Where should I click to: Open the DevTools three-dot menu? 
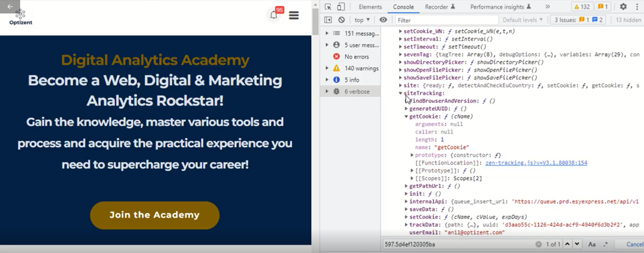point(637,7)
